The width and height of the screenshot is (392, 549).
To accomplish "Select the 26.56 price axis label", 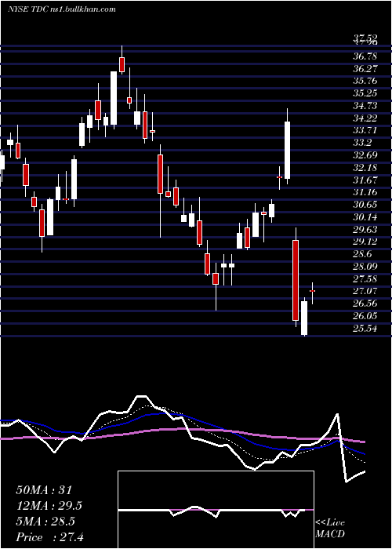I will point(365,304).
